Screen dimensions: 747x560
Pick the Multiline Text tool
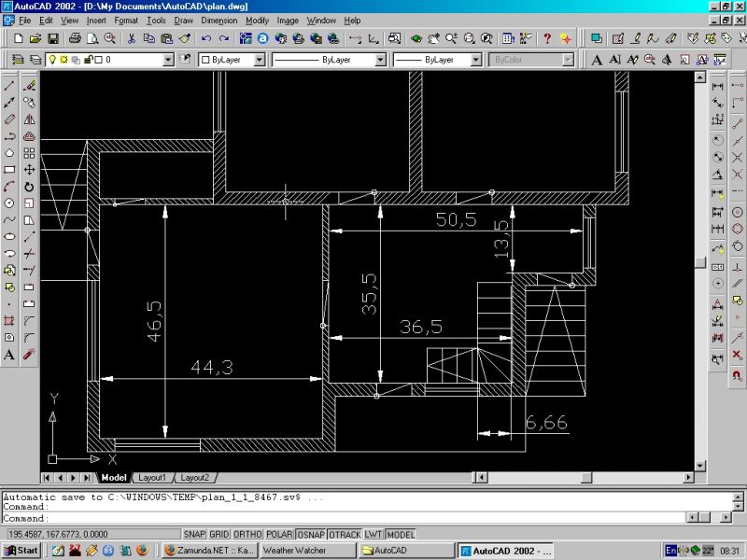click(x=9, y=354)
